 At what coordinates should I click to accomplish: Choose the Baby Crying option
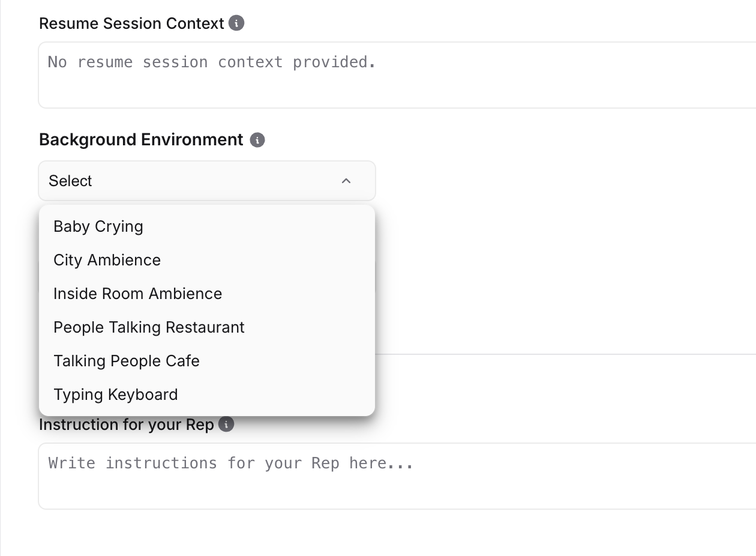98,226
